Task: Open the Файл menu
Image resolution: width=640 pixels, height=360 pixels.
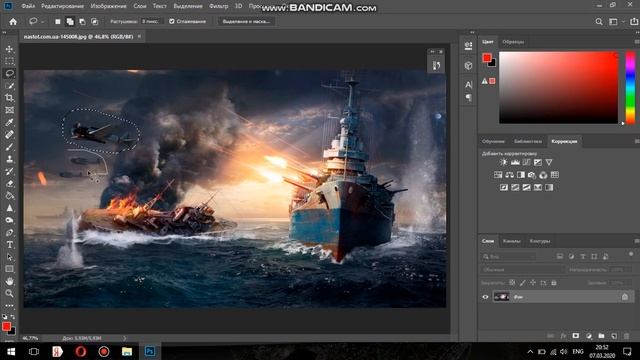Action: click(28, 6)
